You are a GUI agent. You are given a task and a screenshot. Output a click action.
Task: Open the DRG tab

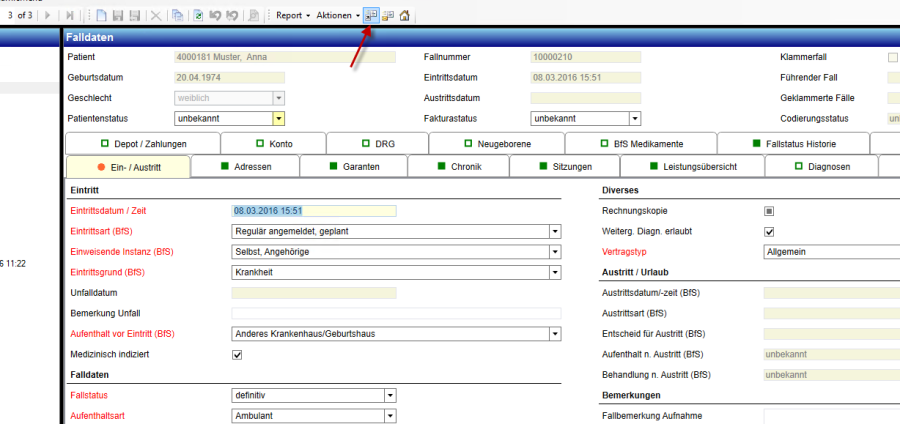378,144
